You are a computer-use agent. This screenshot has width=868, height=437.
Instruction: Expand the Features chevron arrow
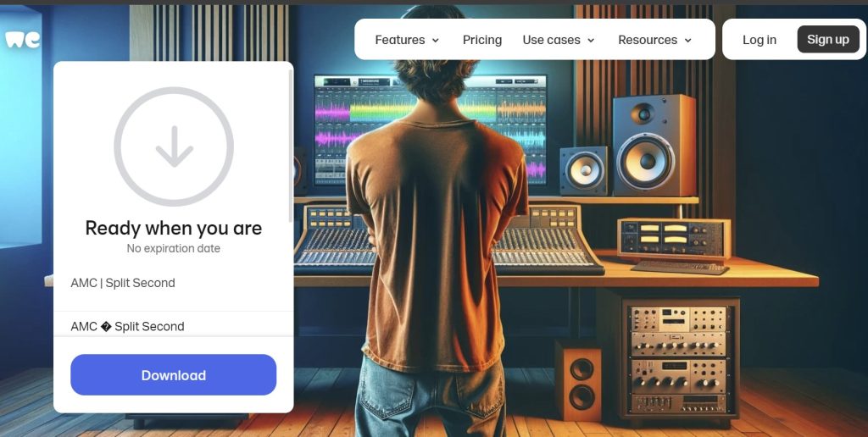(436, 41)
